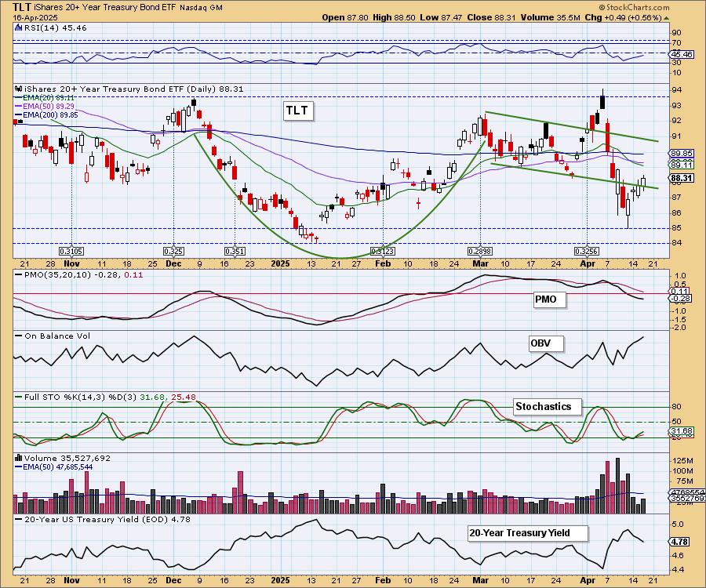Click the 45.46 RSI value tag on the right axis

(x=682, y=54)
